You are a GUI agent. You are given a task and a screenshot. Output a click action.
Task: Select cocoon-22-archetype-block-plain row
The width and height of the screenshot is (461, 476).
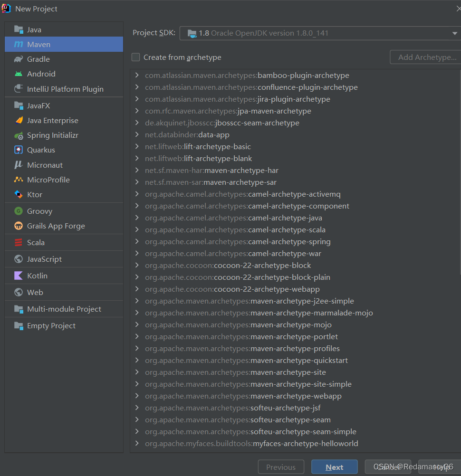(x=296, y=277)
